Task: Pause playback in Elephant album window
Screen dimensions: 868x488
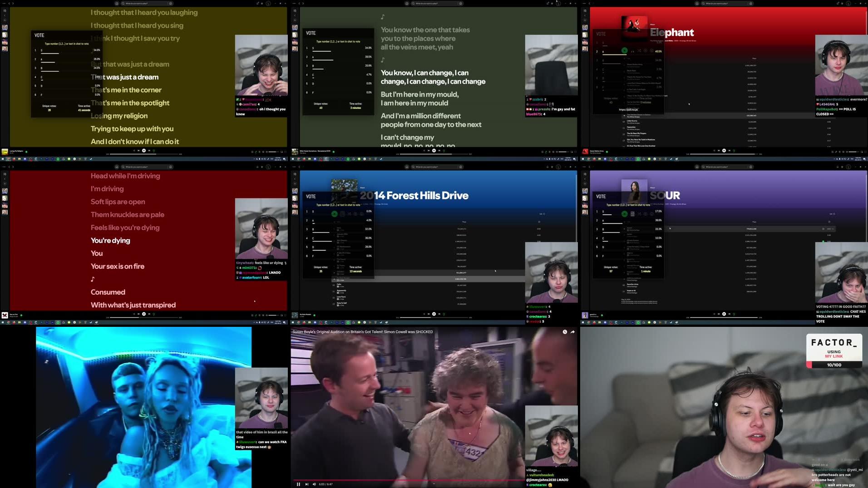Action: [x=724, y=151]
